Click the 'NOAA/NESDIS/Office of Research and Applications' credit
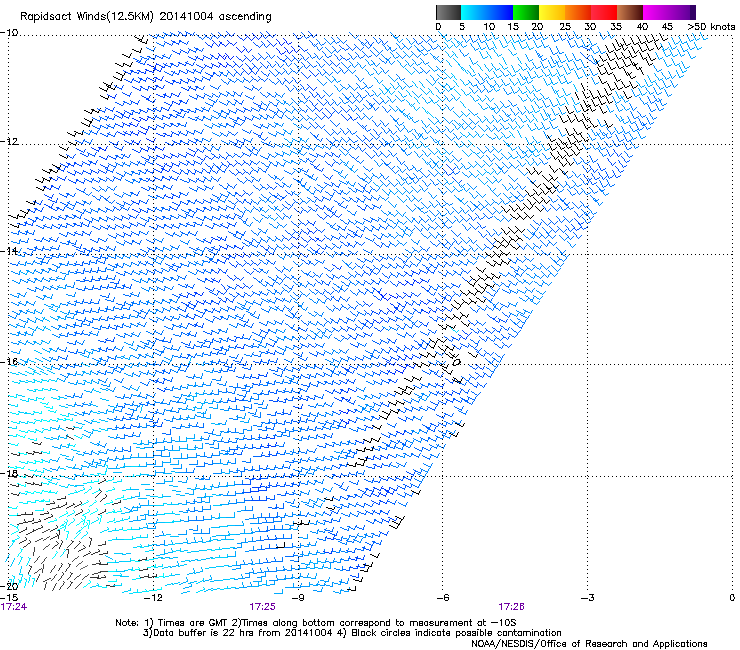This screenshot has height=650, width=740. tap(589, 644)
